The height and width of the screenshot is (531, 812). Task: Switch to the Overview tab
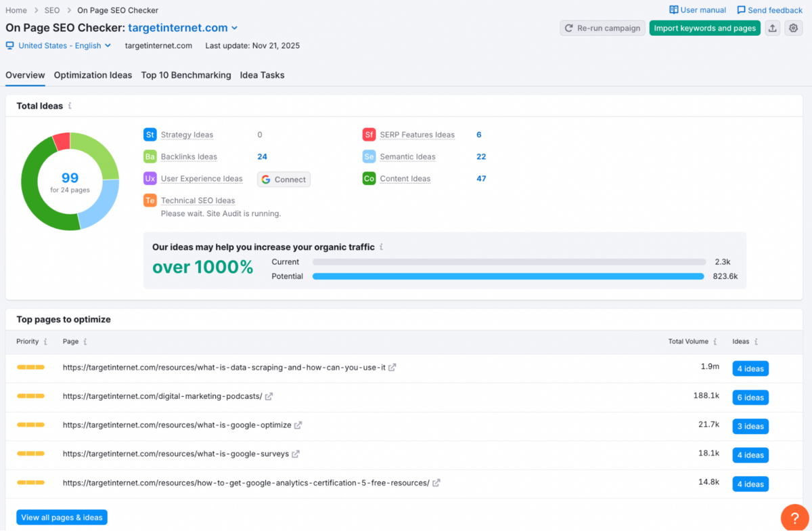tap(25, 75)
